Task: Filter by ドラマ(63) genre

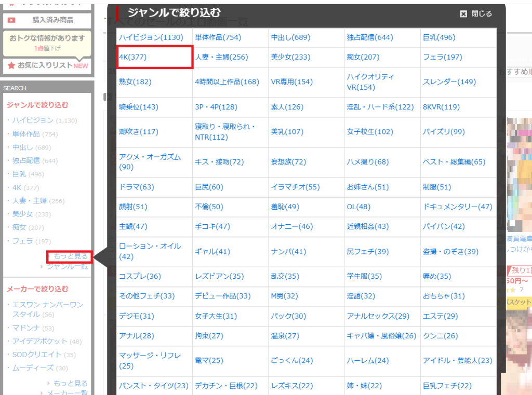Action: 136,187
